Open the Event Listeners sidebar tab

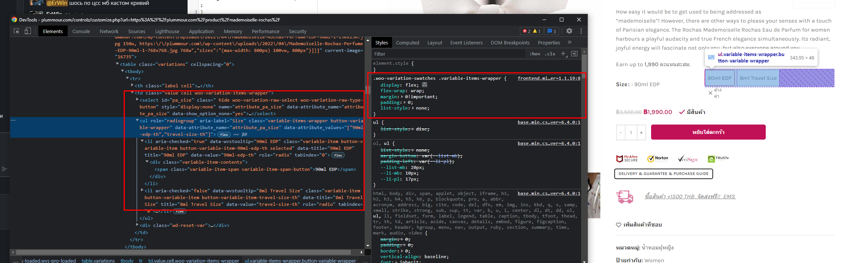click(x=467, y=43)
